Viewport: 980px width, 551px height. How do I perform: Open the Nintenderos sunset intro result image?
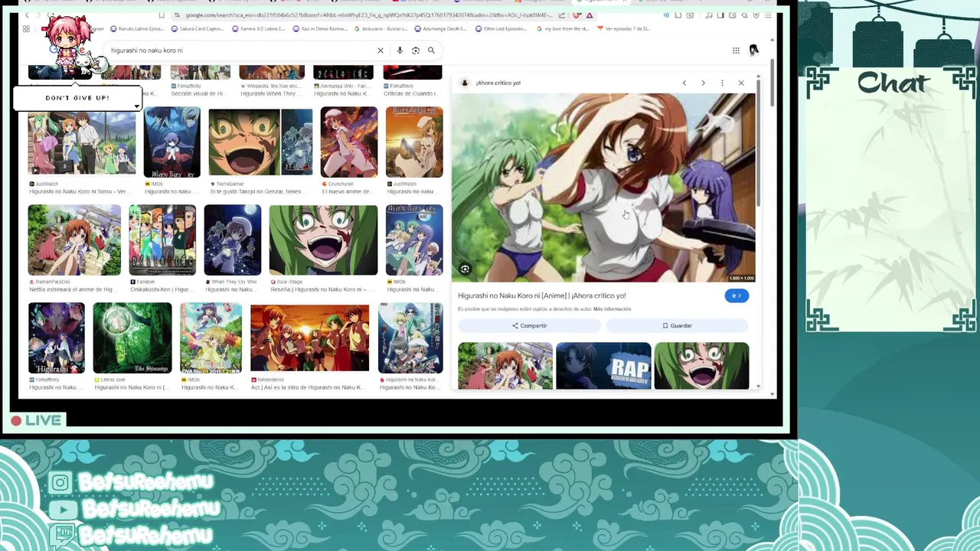click(309, 338)
